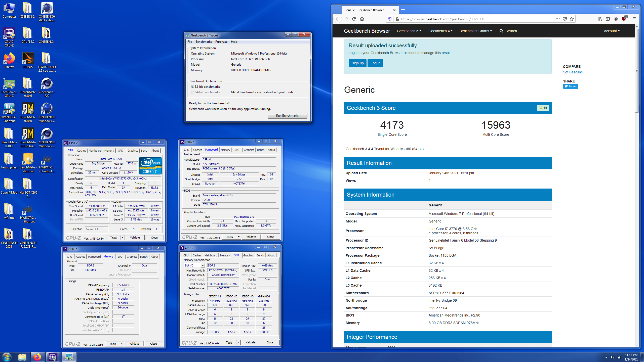644x362 pixels.
Task: Click the browser home icon
Action: click(x=362, y=19)
